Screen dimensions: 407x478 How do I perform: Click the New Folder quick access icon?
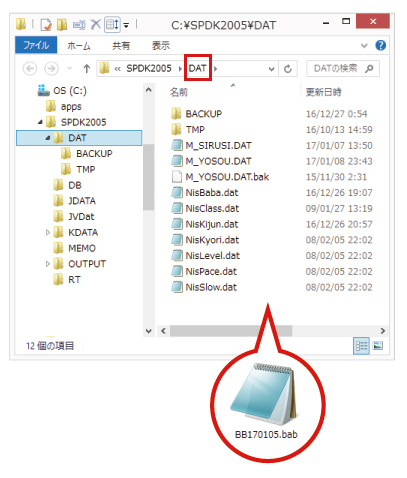coord(62,24)
